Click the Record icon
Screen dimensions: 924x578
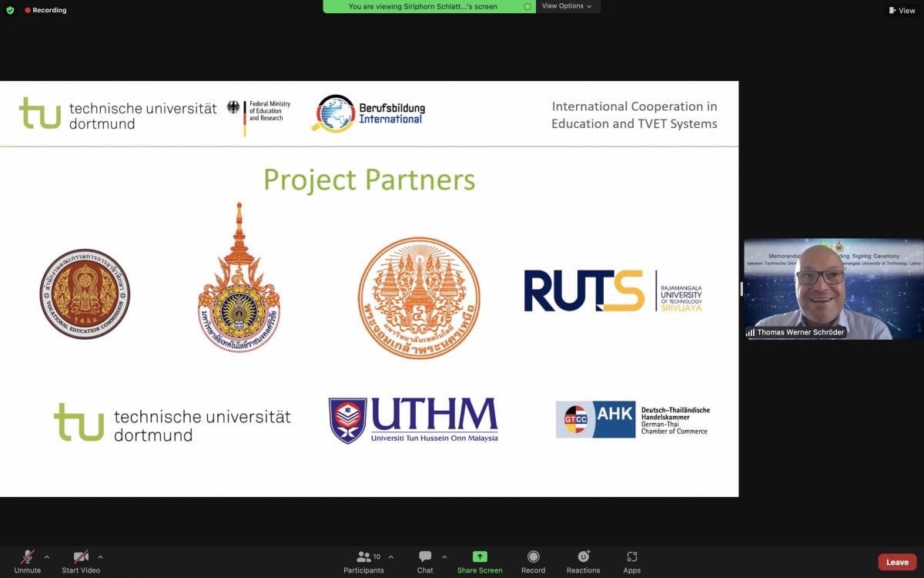point(533,557)
